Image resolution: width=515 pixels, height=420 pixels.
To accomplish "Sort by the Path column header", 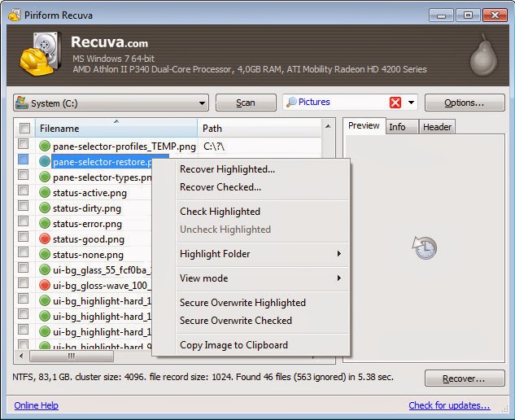I will point(260,128).
